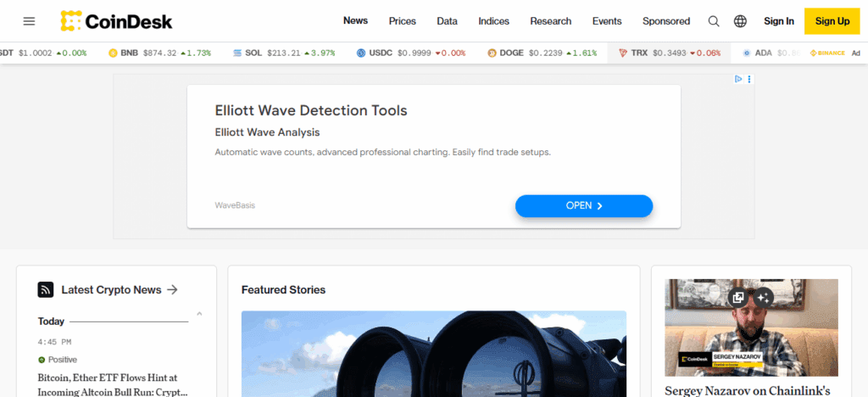
Task: Click the arrow next to Latest Crypto News
Action: tap(173, 289)
